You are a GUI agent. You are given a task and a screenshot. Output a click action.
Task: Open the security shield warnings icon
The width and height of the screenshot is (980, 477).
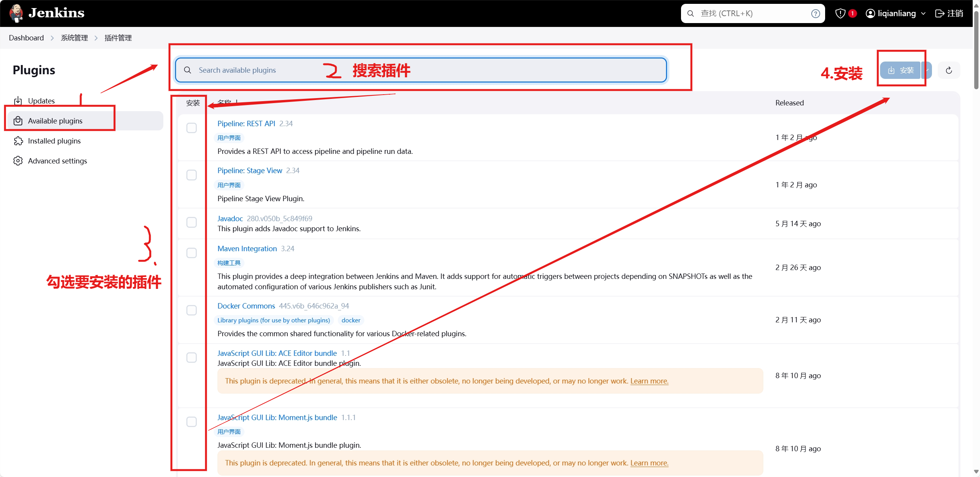pos(840,14)
